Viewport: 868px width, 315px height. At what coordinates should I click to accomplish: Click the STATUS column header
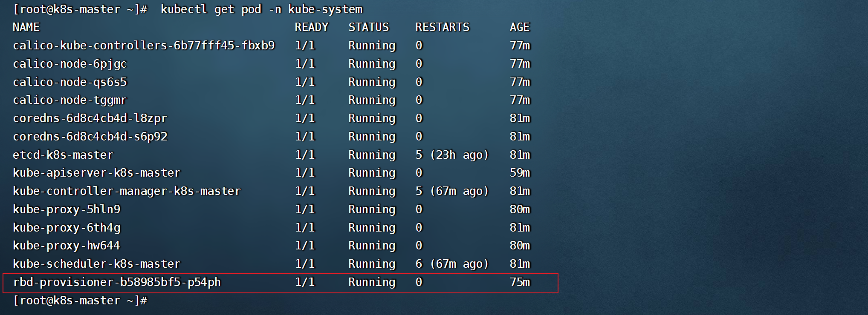(x=368, y=27)
